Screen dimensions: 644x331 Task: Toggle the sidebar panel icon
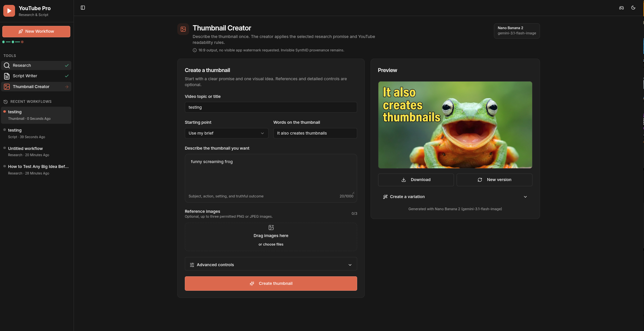[x=83, y=8]
